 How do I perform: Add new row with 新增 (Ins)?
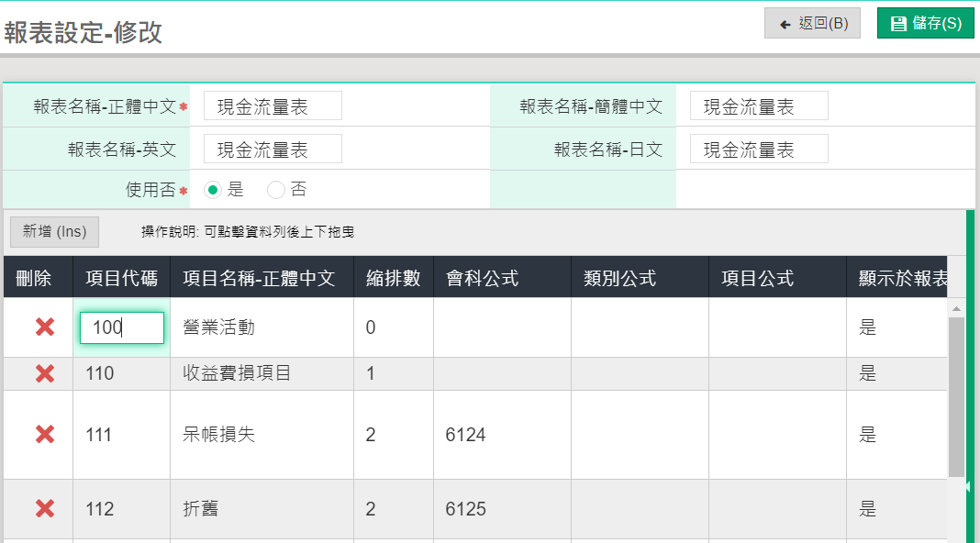(54, 232)
